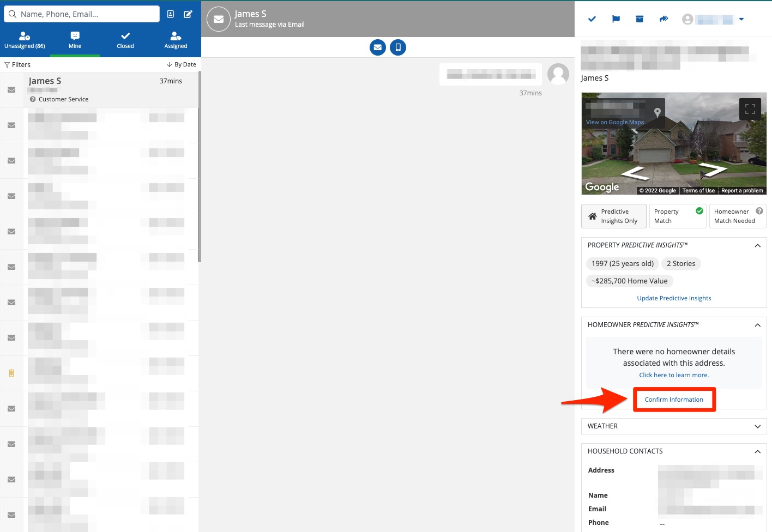The width and height of the screenshot is (772, 532).
Task: Click the compose new message icon
Action: pos(188,14)
